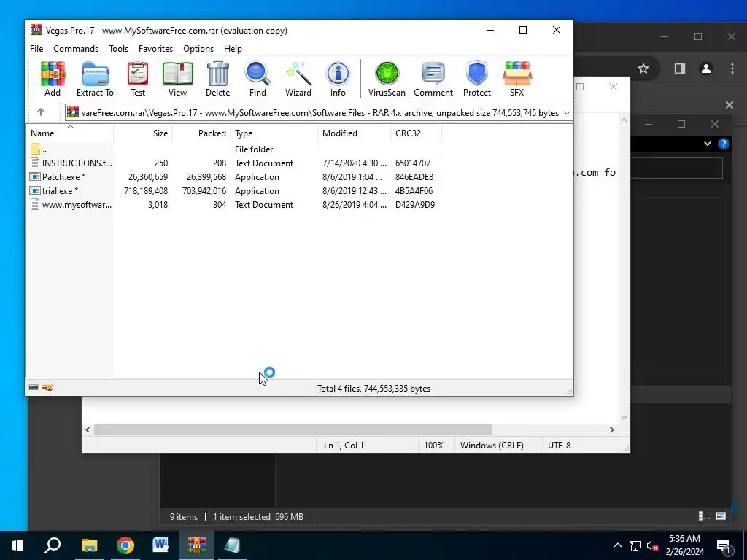This screenshot has height=560, width=747.
Task: Click the Explorer help question mark icon
Action: [x=723, y=144]
